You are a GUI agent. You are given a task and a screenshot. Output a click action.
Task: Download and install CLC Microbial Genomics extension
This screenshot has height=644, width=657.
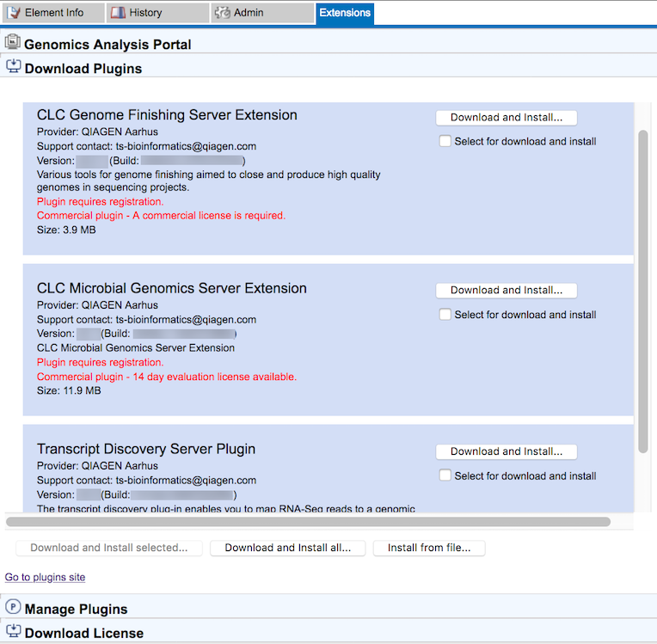(x=507, y=291)
